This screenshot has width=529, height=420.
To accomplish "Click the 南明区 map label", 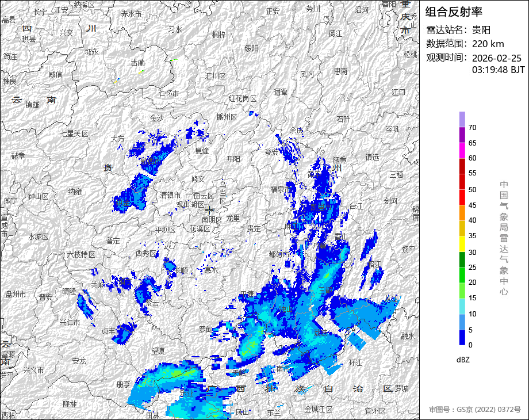I will pyautogui.click(x=212, y=219).
